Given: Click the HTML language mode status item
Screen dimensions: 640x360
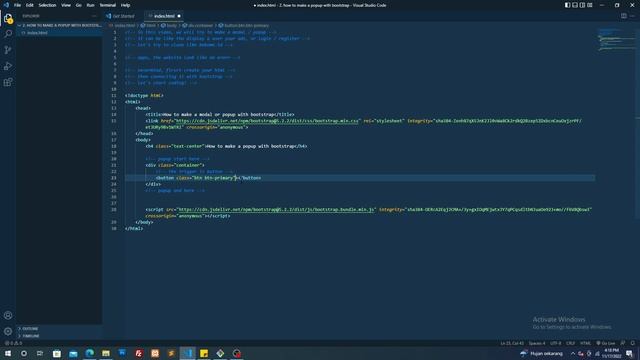Looking at the screenshot, I should (585, 343).
